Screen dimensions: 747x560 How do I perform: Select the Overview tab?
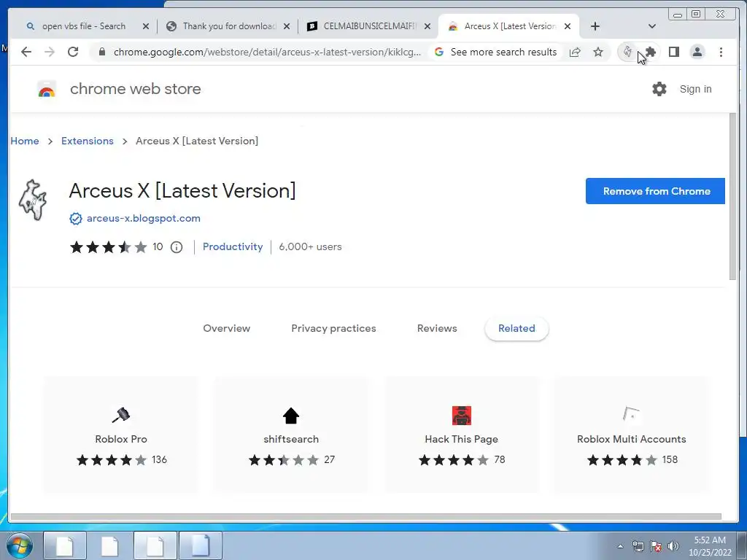click(226, 329)
